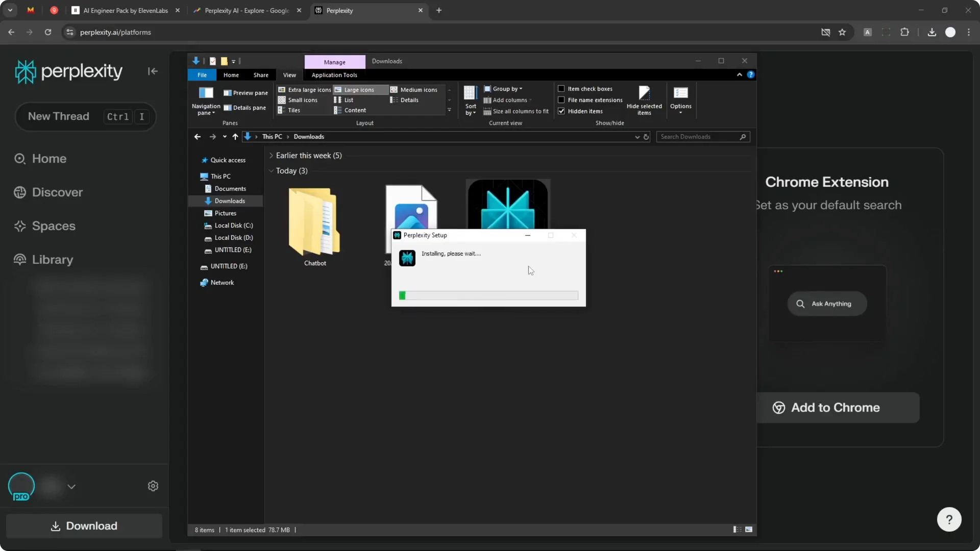Click the installer progress bar
The width and height of the screenshot is (980, 551).
coord(488,295)
